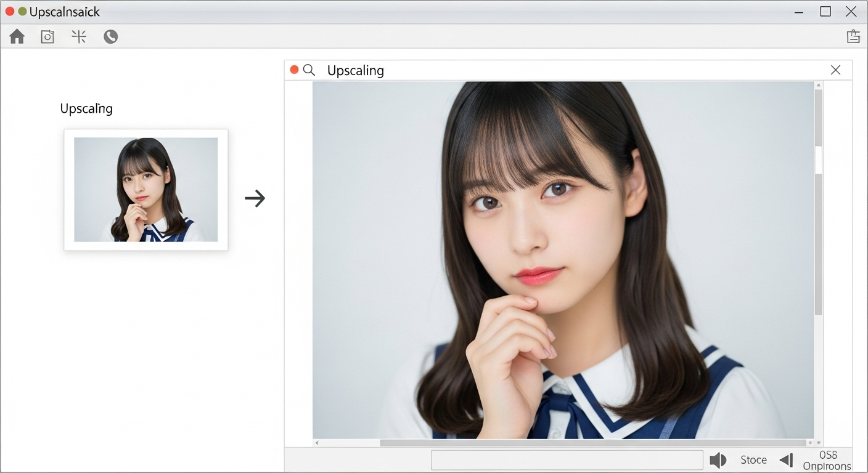This screenshot has height=473, width=868.
Task: Maximize the Upscalnsaick window
Action: pos(825,12)
